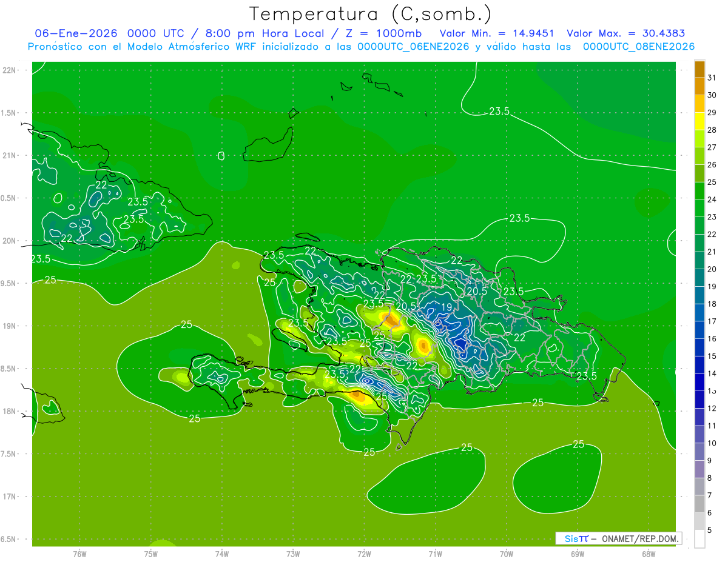This screenshot has width=728, height=562.
Task: Click the 69W longitude axis label
Action: 578,554
